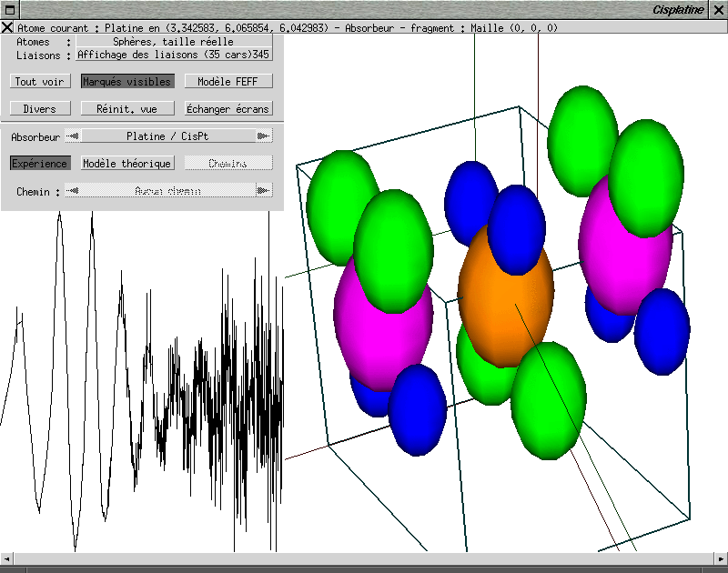Click the Modèle FEFF button
The height and width of the screenshot is (573, 728).
coord(228,81)
